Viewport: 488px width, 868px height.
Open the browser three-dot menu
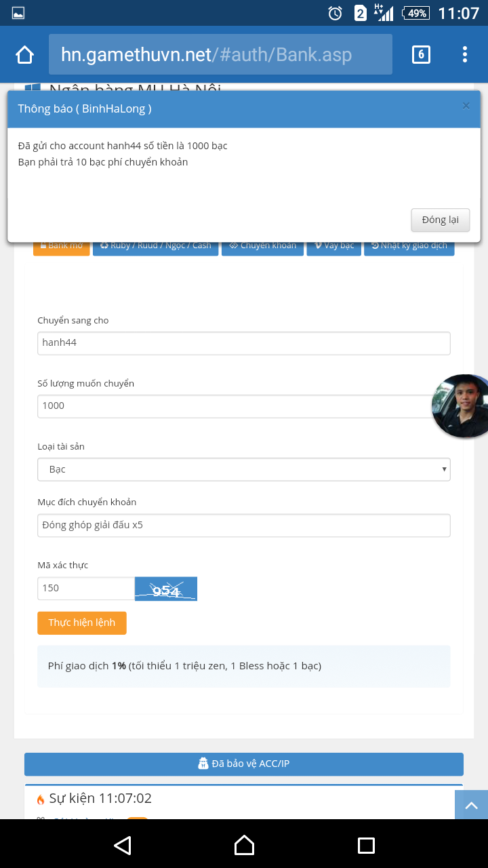(x=465, y=55)
